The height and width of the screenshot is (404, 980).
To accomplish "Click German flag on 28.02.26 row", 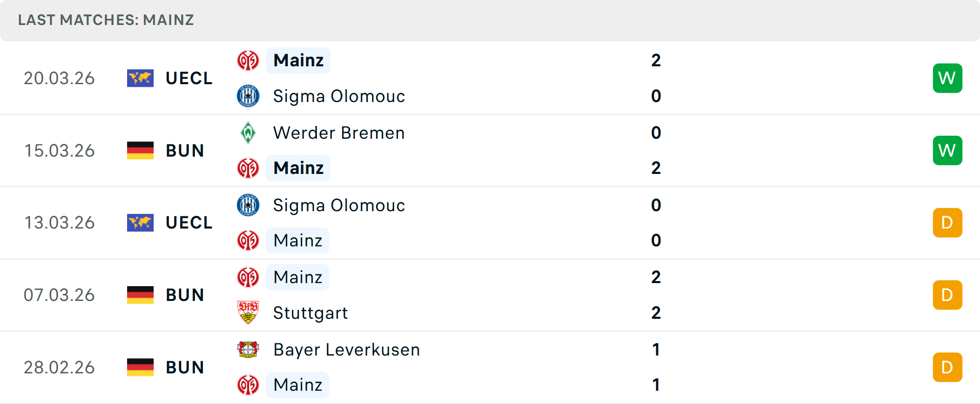I will click(x=140, y=367).
